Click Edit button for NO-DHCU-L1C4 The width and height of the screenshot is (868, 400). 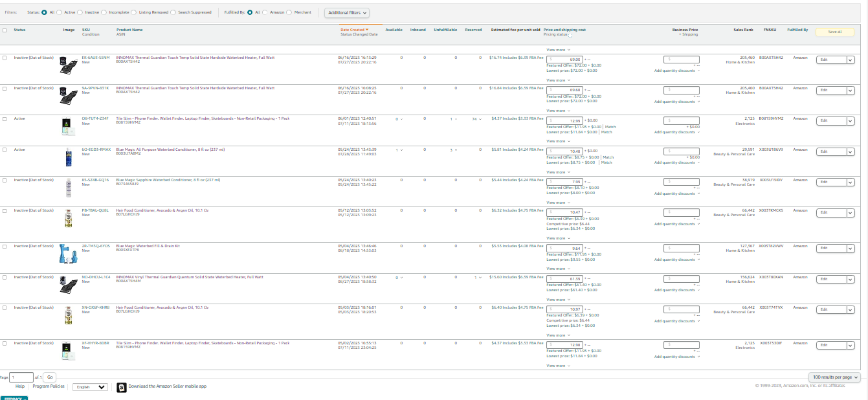(830, 279)
